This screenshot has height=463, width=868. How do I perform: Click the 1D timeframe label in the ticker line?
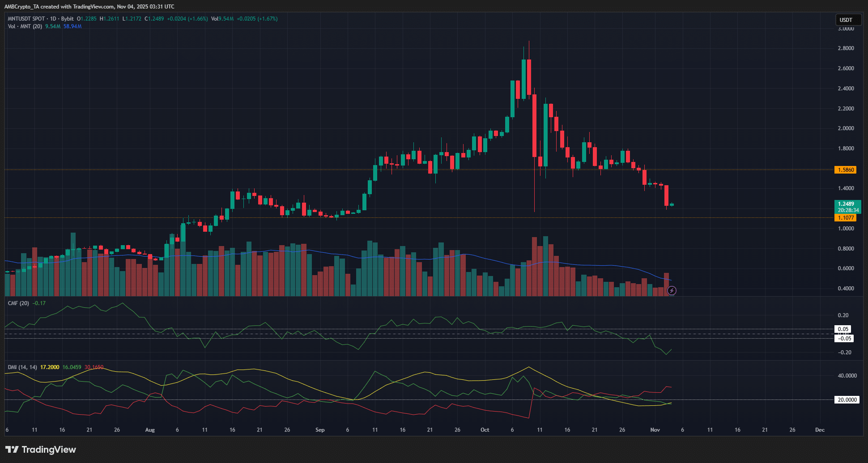tap(53, 19)
